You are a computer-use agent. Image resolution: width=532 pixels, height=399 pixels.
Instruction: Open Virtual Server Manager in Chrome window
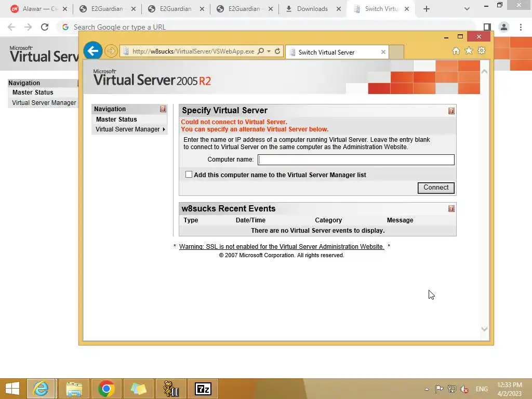(44, 103)
